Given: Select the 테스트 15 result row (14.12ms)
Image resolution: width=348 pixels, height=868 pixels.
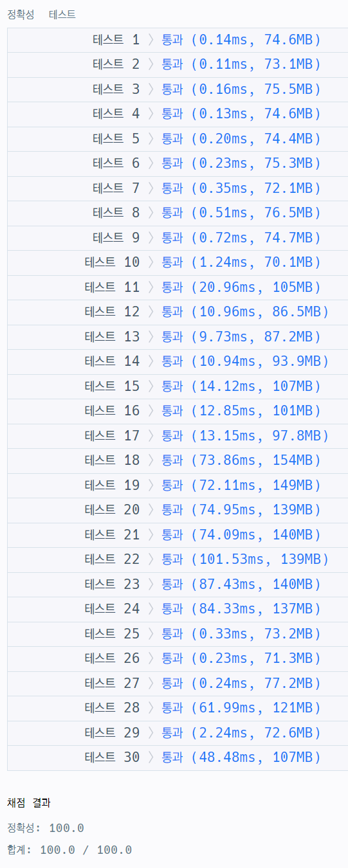Looking at the screenshot, I should click(178, 386).
